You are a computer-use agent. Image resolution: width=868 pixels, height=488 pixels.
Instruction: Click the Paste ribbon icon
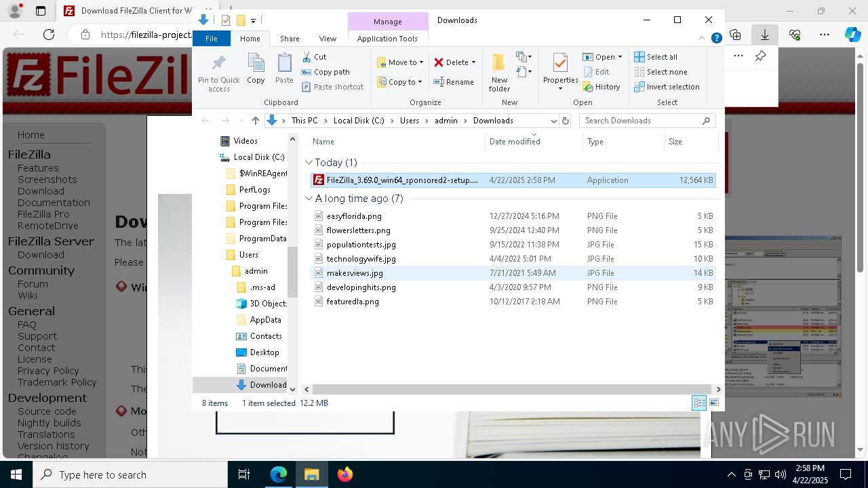(x=284, y=68)
